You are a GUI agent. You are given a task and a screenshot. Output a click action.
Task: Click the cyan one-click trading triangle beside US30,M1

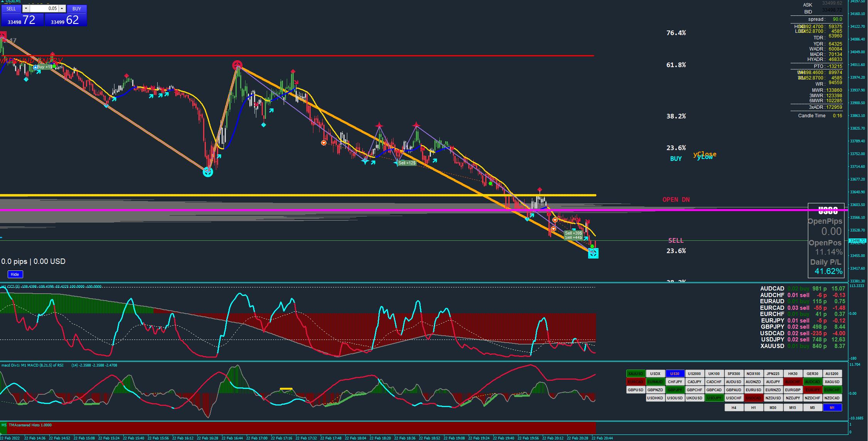[2, 2]
